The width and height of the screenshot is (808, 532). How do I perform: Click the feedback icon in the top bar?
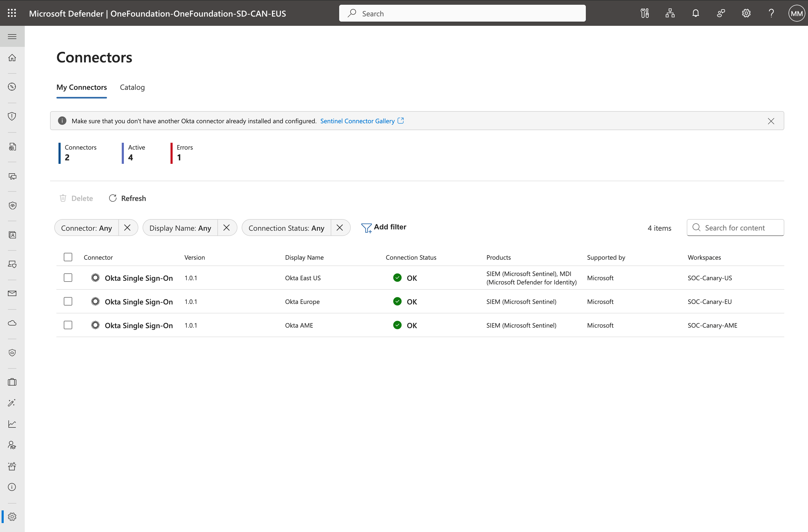tap(721, 13)
